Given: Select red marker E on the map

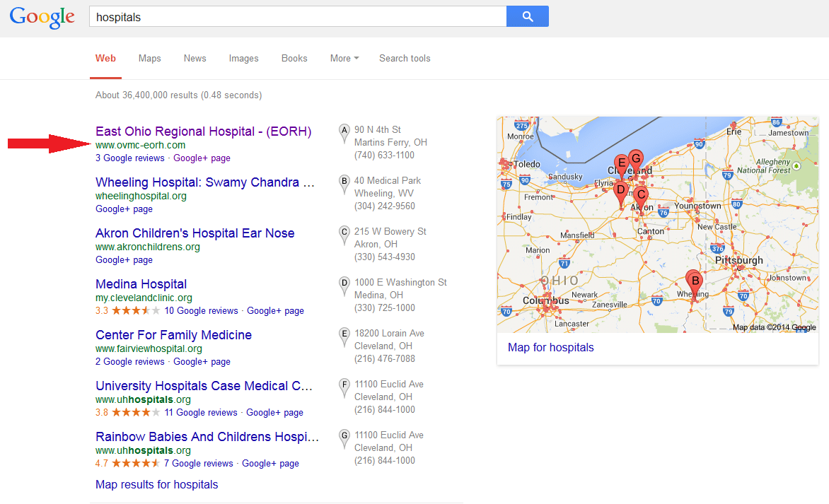Looking at the screenshot, I should pos(621,165).
